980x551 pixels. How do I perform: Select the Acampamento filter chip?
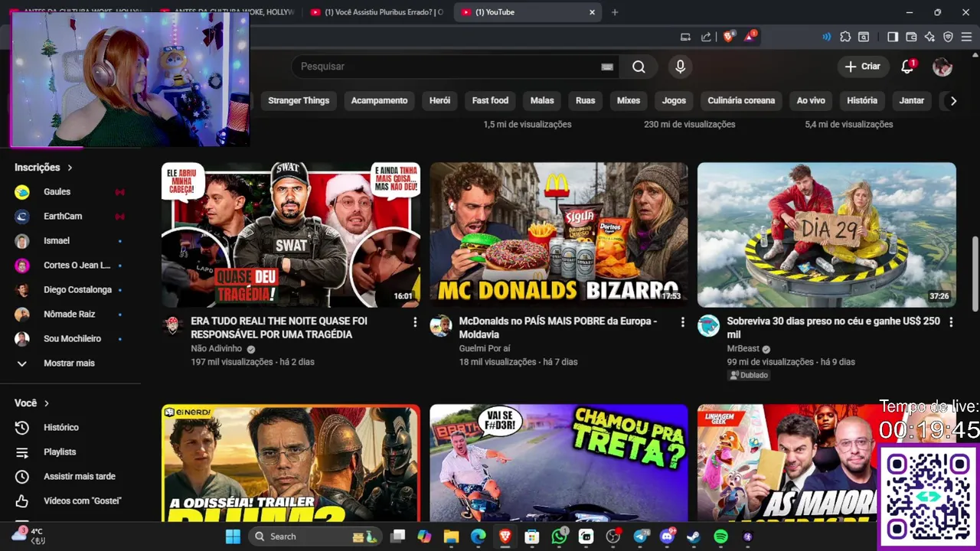tap(379, 100)
